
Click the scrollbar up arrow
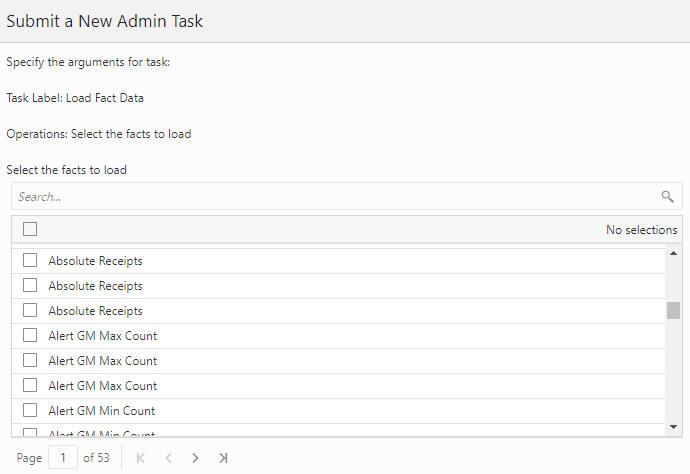click(x=673, y=253)
